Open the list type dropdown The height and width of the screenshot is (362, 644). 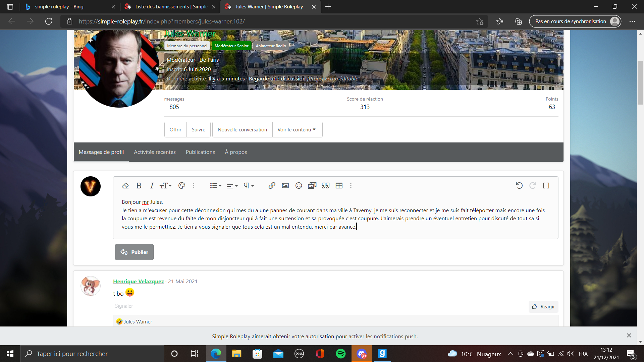tap(215, 185)
